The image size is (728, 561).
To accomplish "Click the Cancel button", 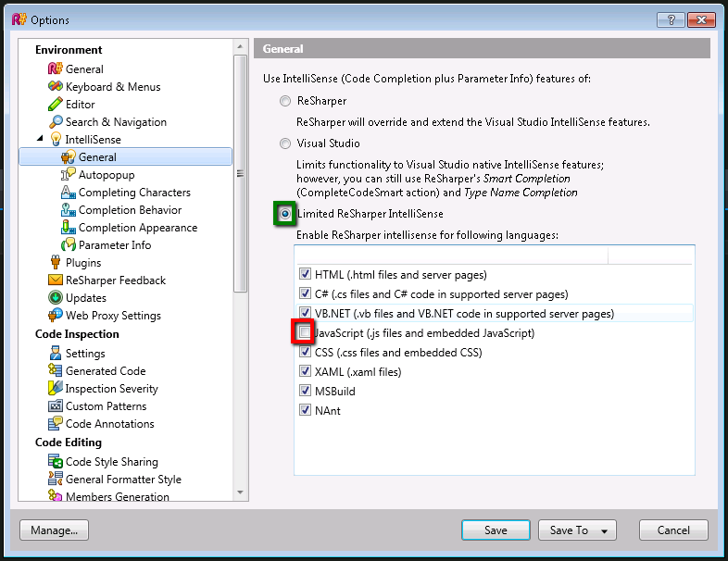I will 673,530.
